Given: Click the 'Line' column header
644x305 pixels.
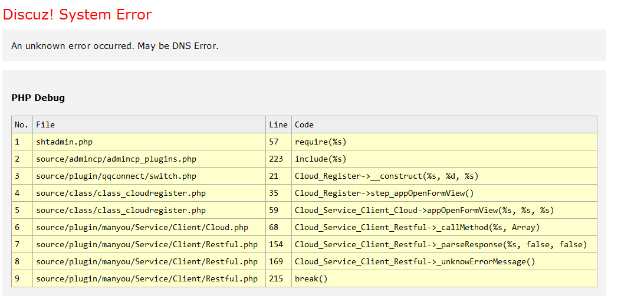Looking at the screenshot, I should coord(278,124).
